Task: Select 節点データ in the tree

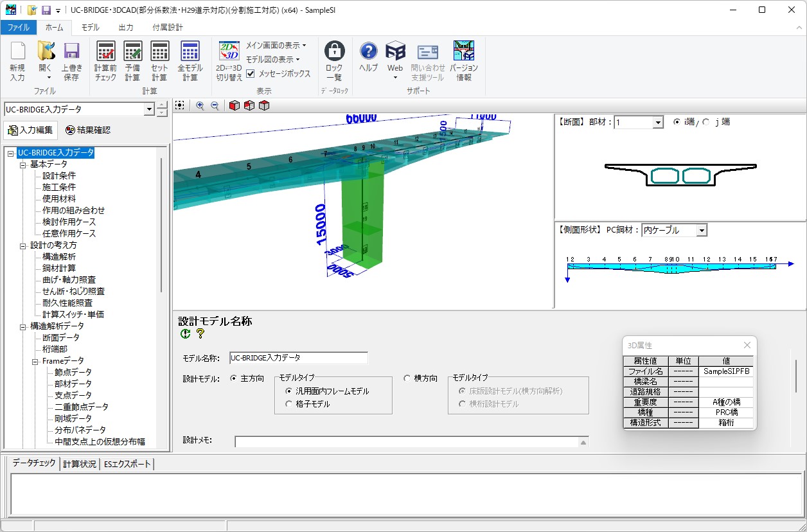Action: pos(73,373)
